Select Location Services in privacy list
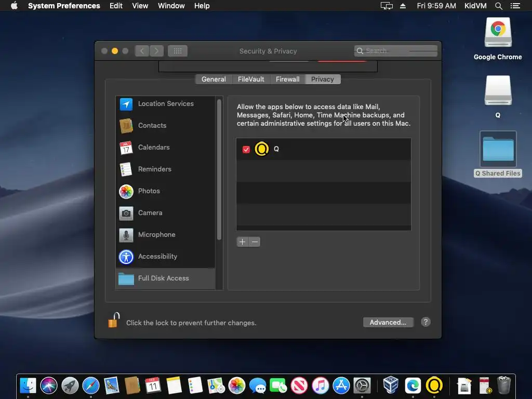Viewport: 532px width, 399px height. click(166, 104)
